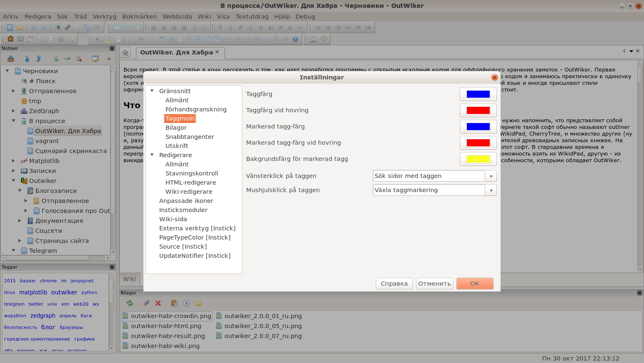Open the Mushjulsklick på taggen dropdown
Viewport: 644px width, 363px height.
pos(491,190)
